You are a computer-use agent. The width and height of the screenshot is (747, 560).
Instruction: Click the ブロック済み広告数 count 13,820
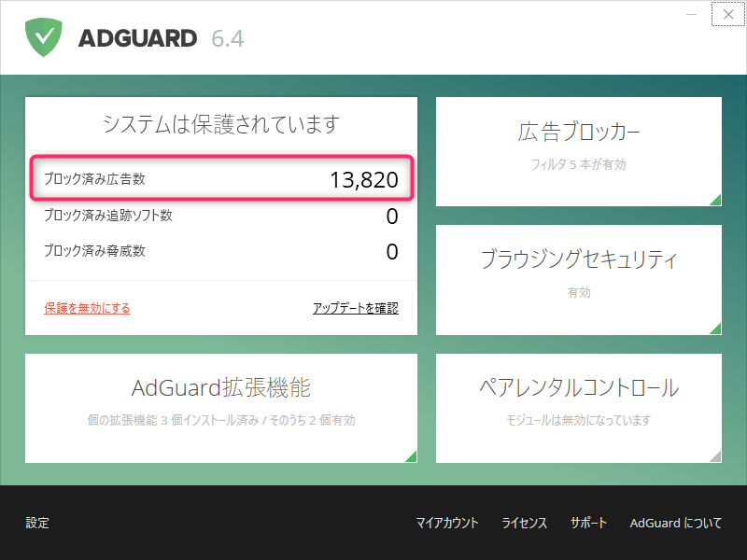click(364, 179)
